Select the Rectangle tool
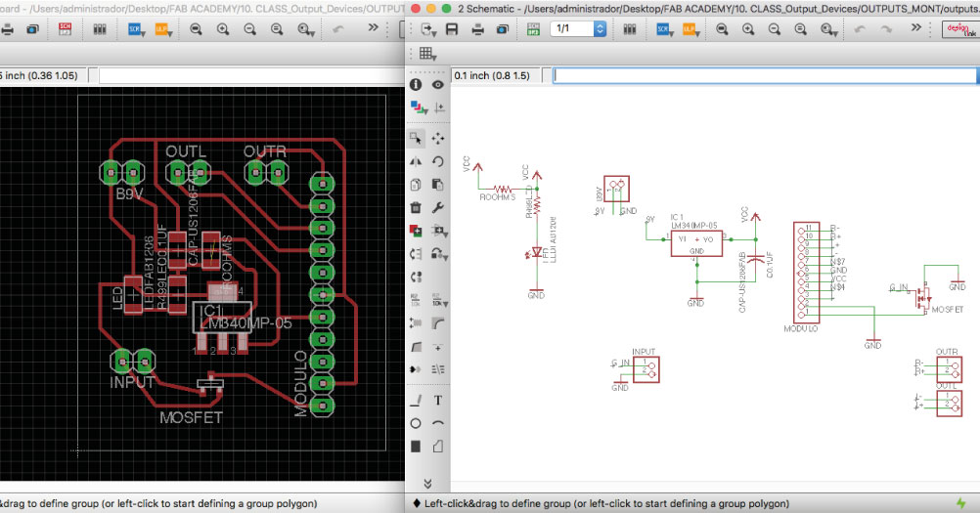The image size is (980, 513). (x=416, y=447)
